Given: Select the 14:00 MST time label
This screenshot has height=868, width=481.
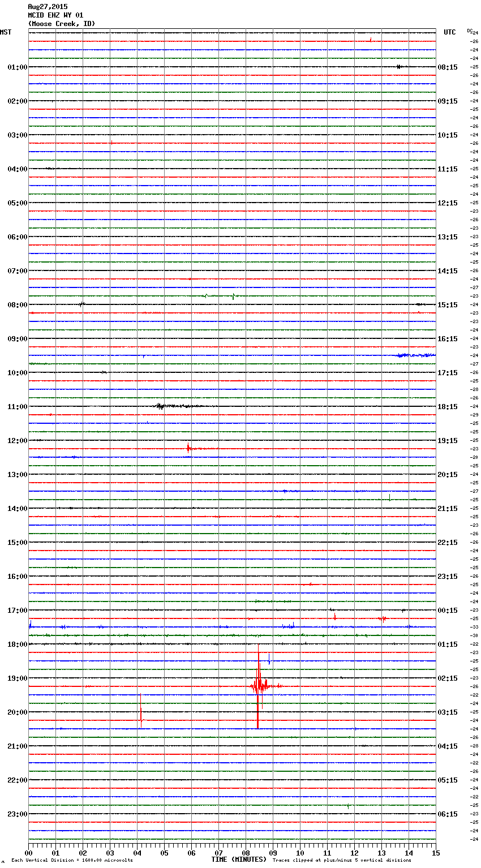Looking at the screenshot, I should pyautogui.click(x=18, y=509).
